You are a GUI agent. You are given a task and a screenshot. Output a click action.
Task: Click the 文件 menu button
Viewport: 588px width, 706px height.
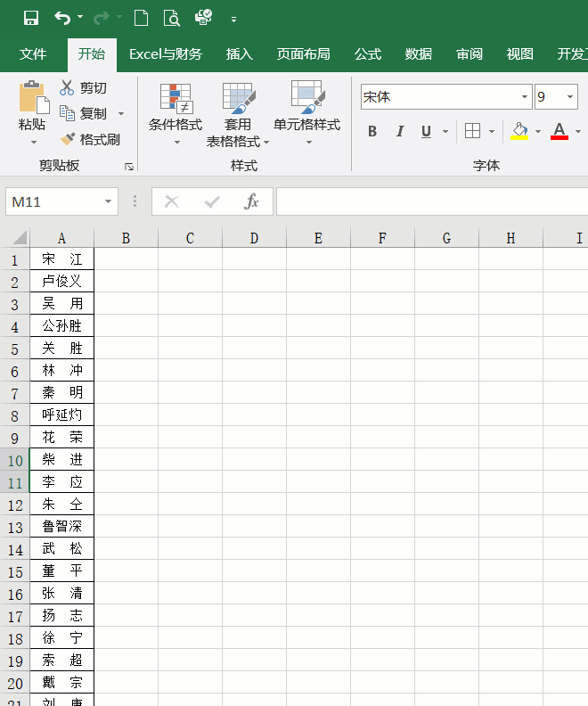coord(33,54)
